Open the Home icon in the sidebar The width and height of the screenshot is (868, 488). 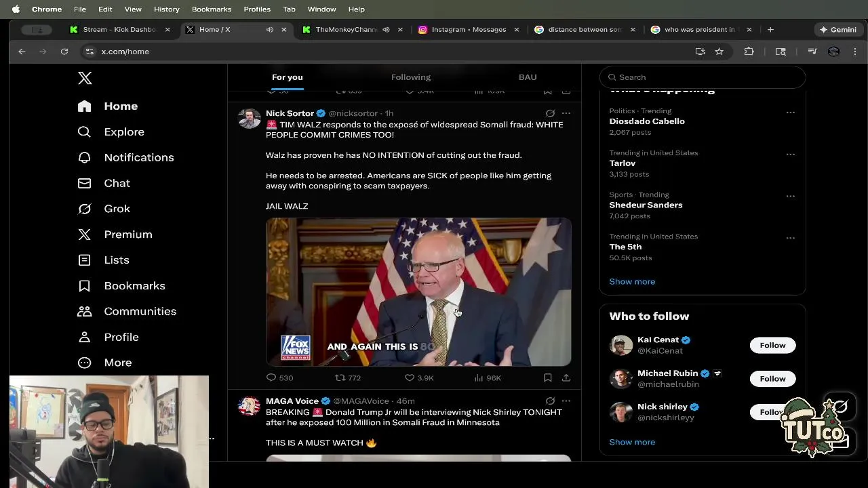[84, 106]
